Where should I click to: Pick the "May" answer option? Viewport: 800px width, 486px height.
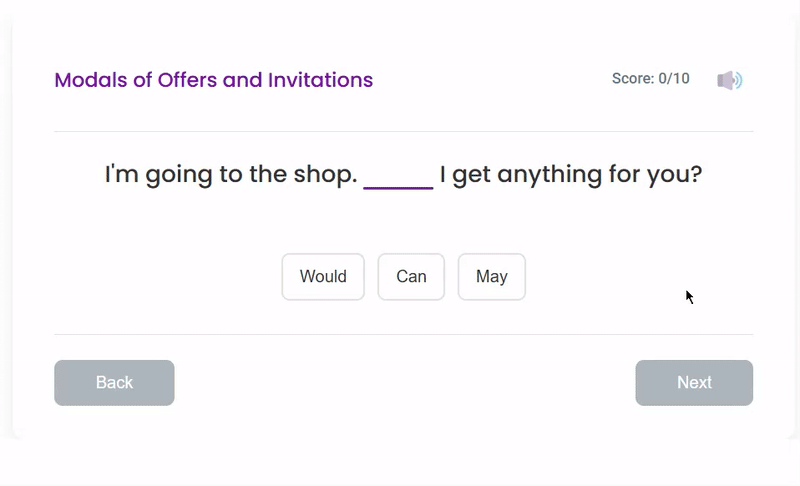[492, 277]
